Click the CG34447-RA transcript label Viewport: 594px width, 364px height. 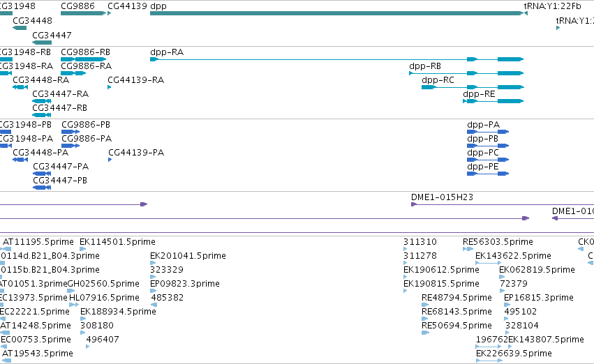click(61, 94)
